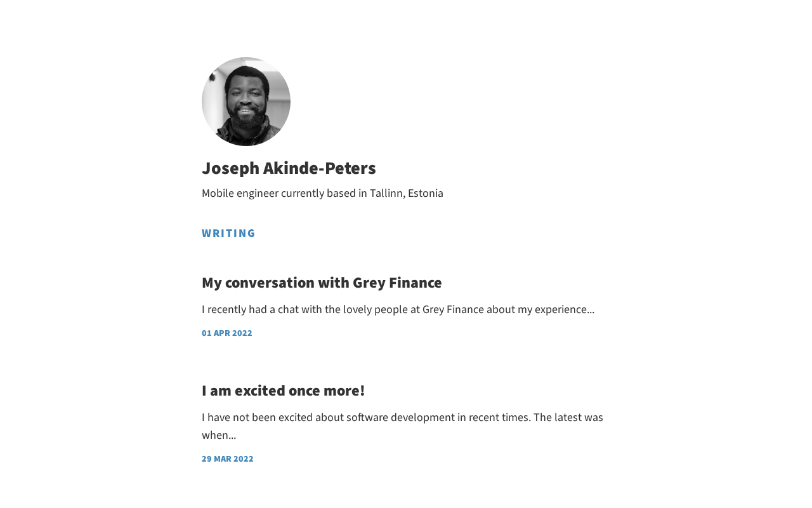Click the trailing 'when...' excerpt line
The image size is (812, 508).
(218, 435)
